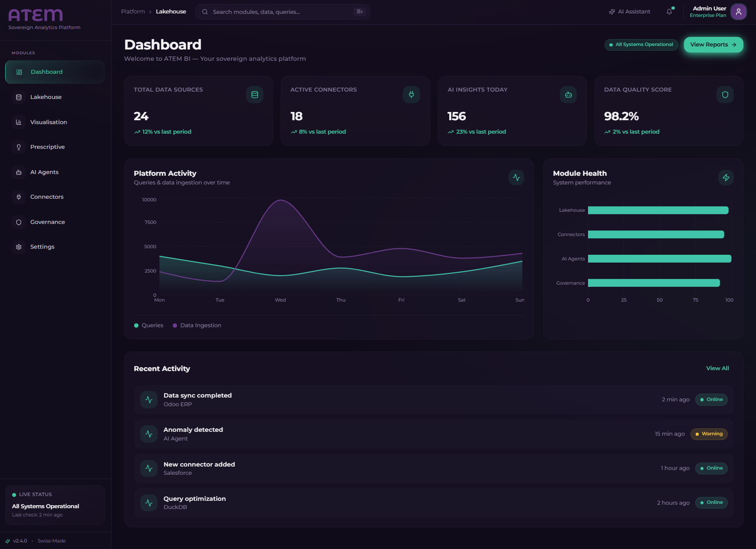Click the Data Quality shield icon
756x549 pixels.
(725, 95)
